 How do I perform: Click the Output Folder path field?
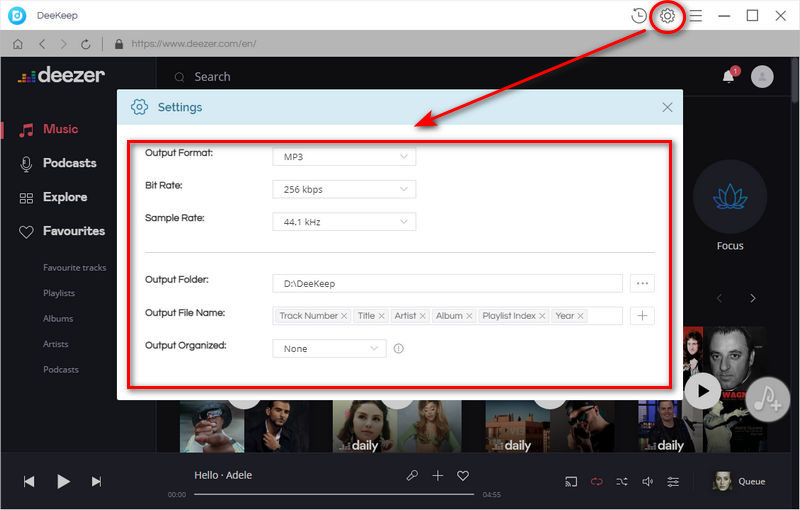[447, 283]
